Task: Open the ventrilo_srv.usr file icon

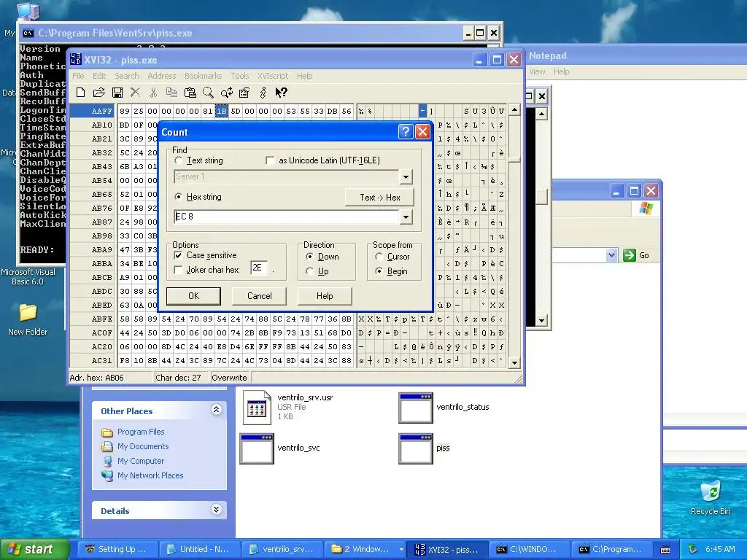Action: (x=257, y=407)
